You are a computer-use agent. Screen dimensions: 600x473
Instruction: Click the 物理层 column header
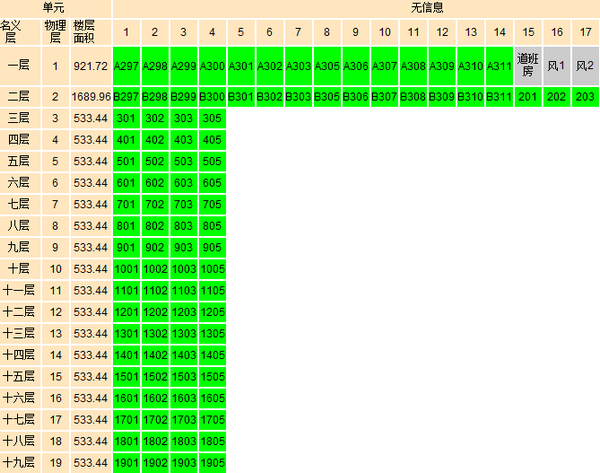pos(55,32)
